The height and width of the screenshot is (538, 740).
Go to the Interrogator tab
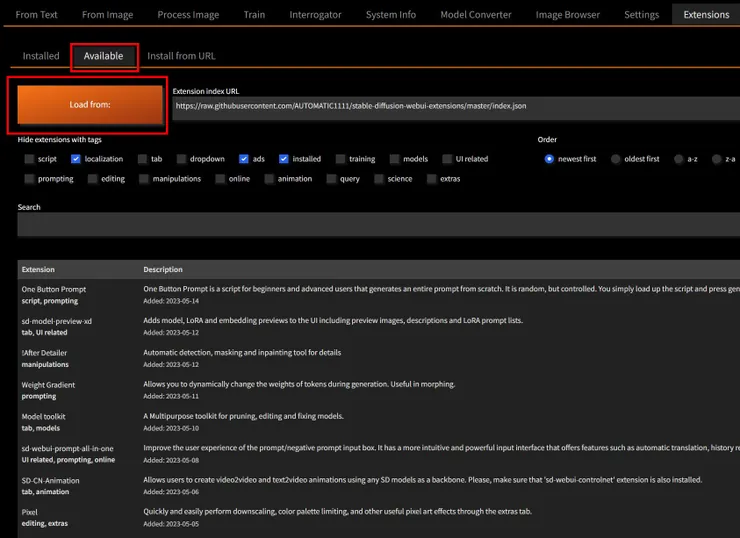tap(315, 15)
